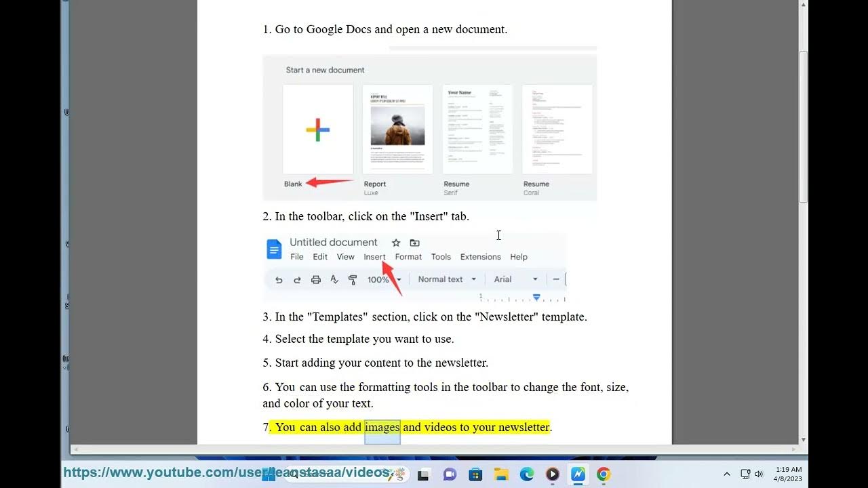The width and height of the screenshot is (868, 488).
Task: Open Google Chrome from the taskbar
Action: (x=604, y=474)
